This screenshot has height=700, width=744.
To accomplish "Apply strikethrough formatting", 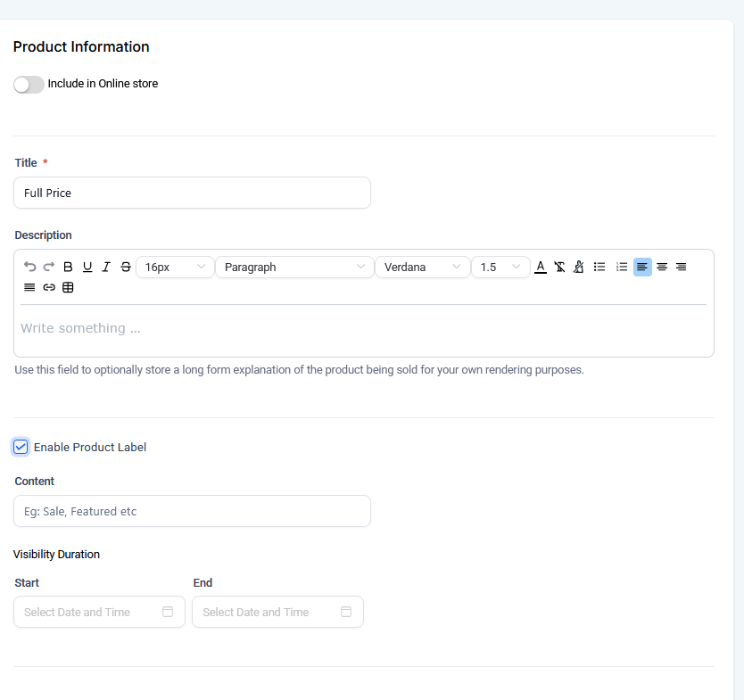I will (x=125, y=267).
